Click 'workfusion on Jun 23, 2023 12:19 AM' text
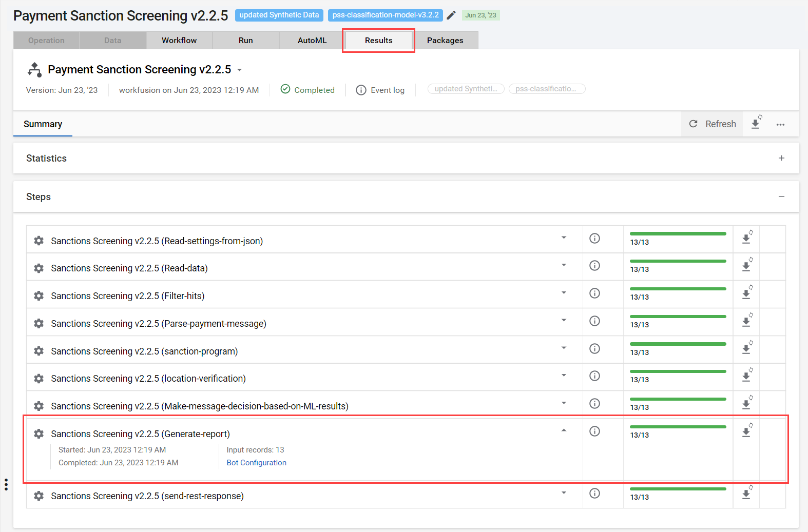The height and width of the screenshot is (532, 808). [x=189, y=90]
